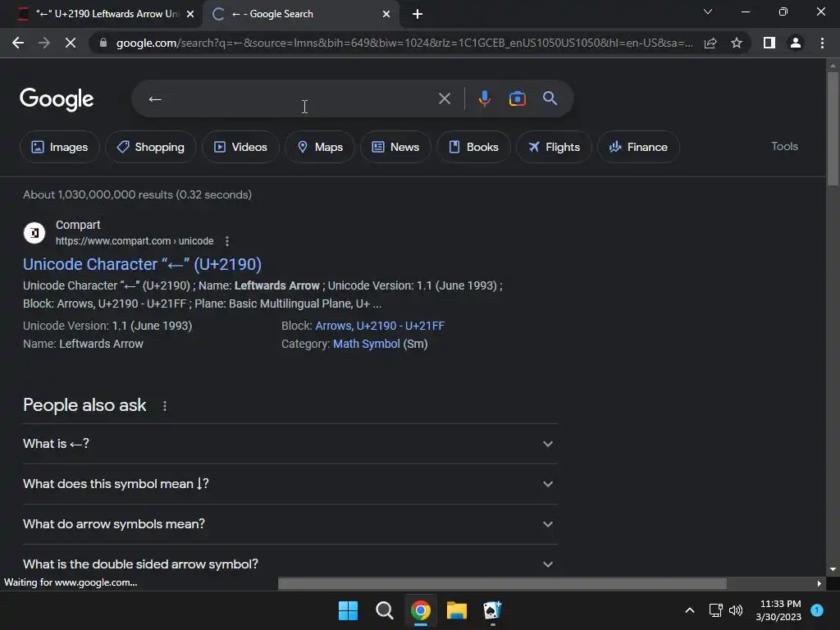Viewport: 840px width, 630px height.
Task: Expand the 'What is ←?' question
Action: [290, 444]
